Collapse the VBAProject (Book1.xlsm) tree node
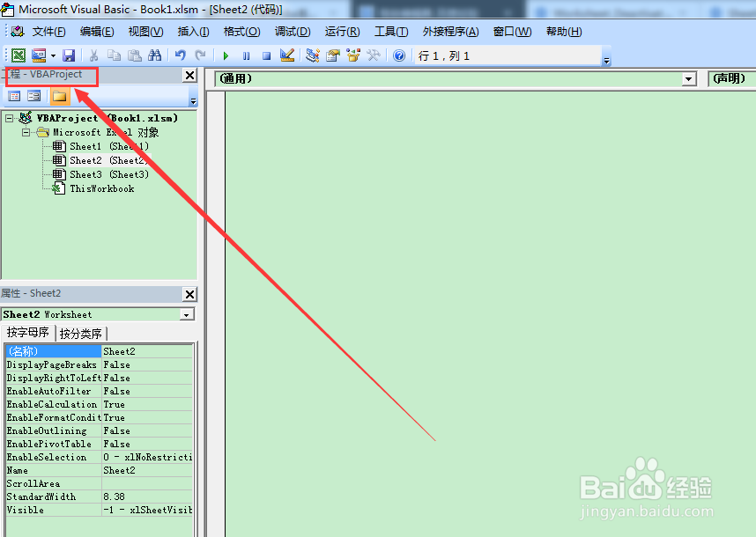This screenshot has width=756, height=537. tap(9, 118)
